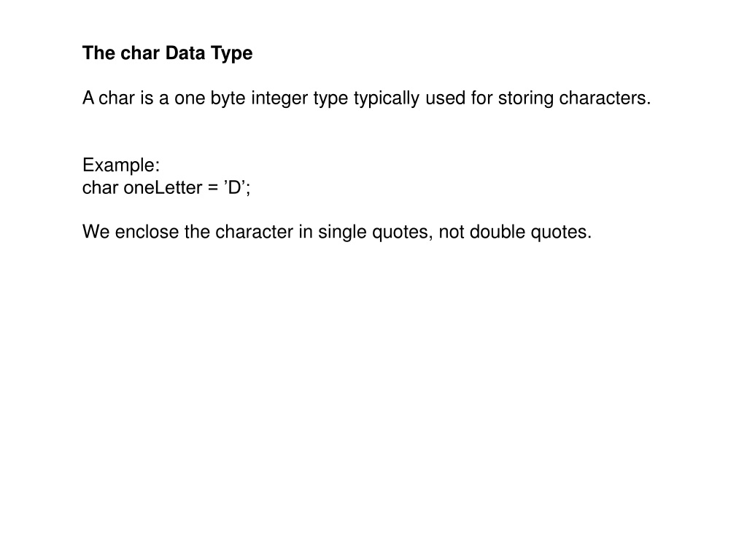This screenshot has width=747, height=560.
Task: Click the word "byte" in the first sentence
Action: (228, 98)
